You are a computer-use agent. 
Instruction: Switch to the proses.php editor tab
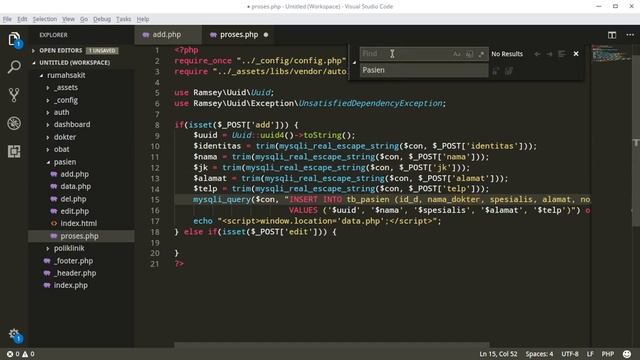click(239, 35)
